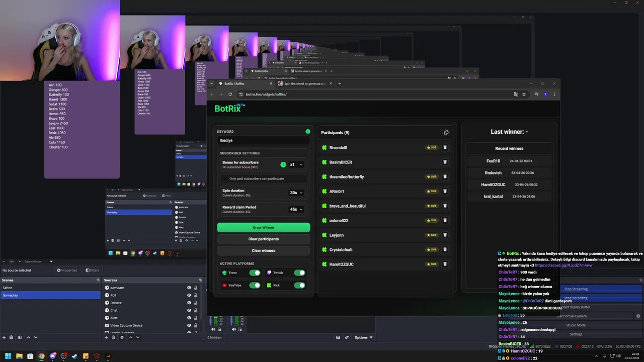The width and height of the screenshot is (644, 362).
Task: Toggle visibility of the Donate source
Action: coord(189,303)
